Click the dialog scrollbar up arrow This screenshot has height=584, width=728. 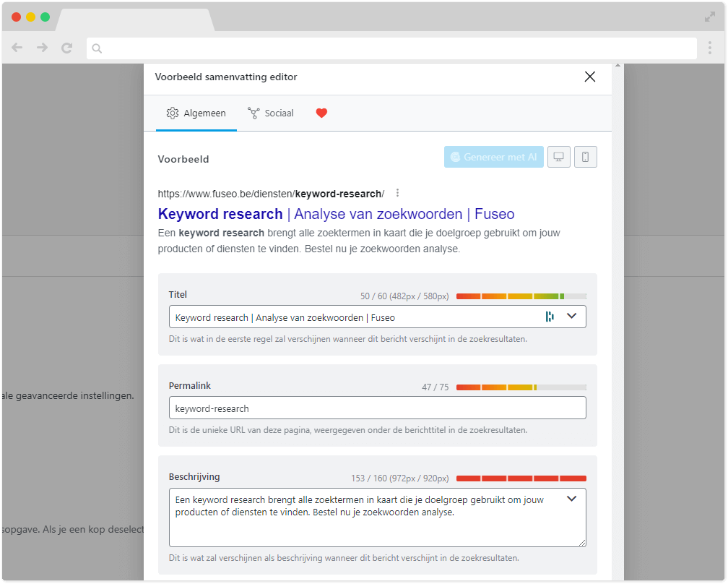[x=617, y=66]
